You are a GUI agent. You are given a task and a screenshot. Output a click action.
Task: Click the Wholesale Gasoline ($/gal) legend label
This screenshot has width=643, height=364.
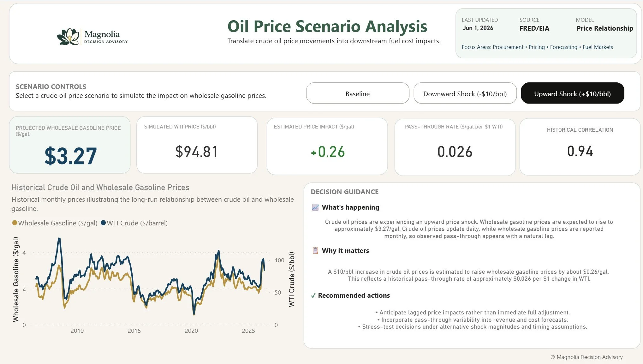[58, 223]
